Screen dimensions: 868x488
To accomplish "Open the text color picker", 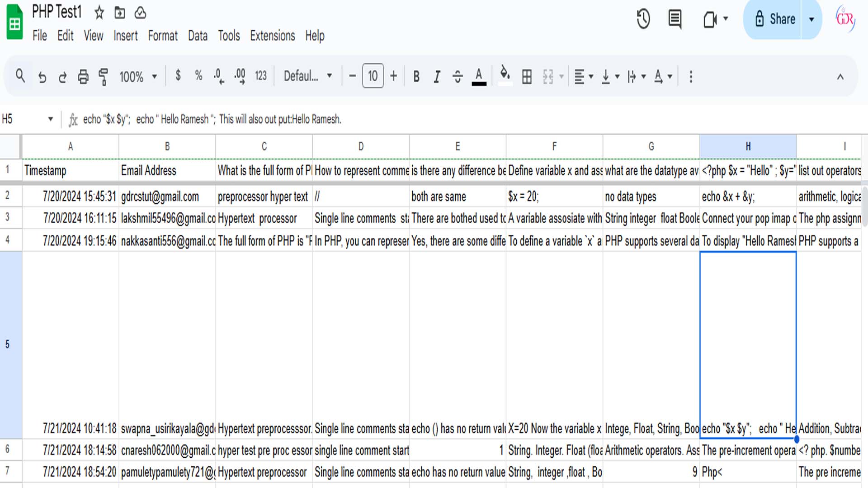I will coord(479,76).
